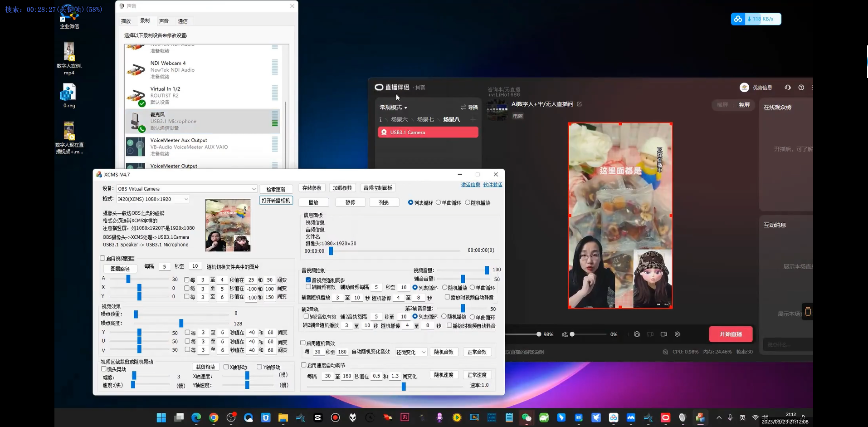The width and height of the screenshot is (868, 427).
Task: Select the 随机播放 radio button
Action: (x=468, y=203)
